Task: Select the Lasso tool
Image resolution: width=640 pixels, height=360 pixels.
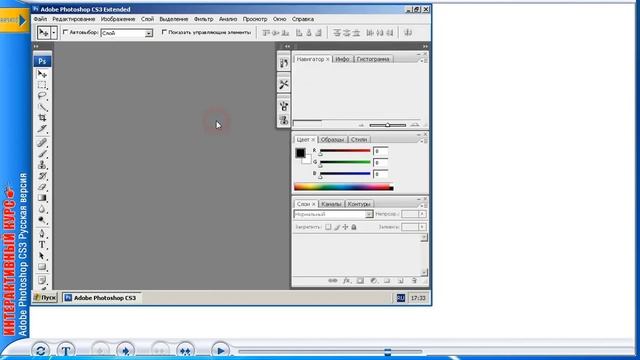Action: (x=42, y=96)
